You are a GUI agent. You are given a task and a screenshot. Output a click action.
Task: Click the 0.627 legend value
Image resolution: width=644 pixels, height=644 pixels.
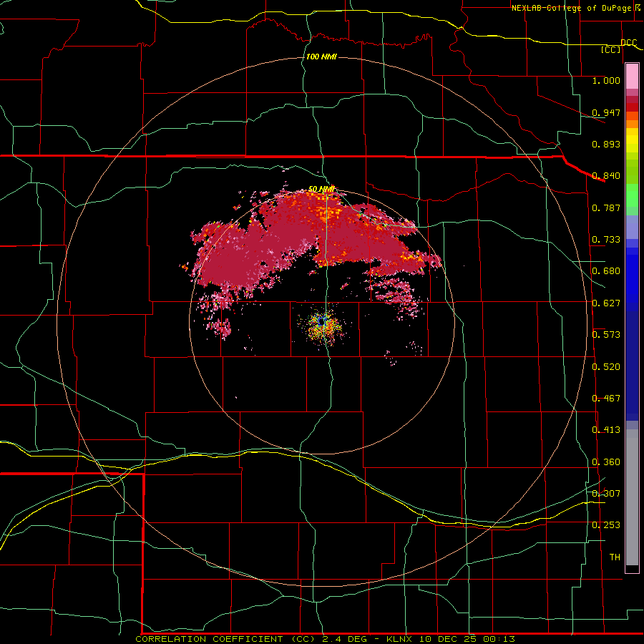click(x=606, y=303)
